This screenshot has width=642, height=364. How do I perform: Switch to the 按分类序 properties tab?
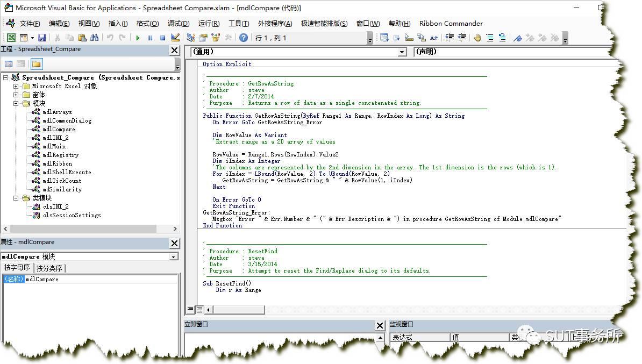(x=49, y=268)
